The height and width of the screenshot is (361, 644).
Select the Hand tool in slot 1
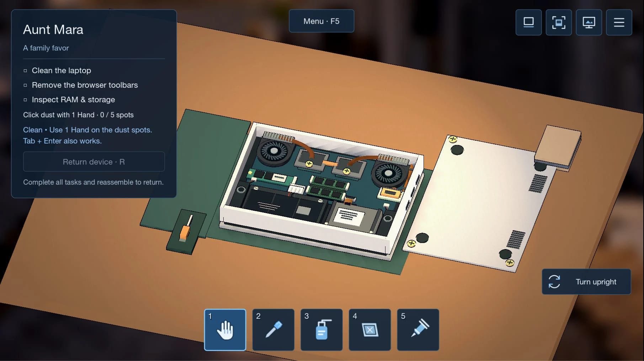pyautogui.click(x=225, y=330)
